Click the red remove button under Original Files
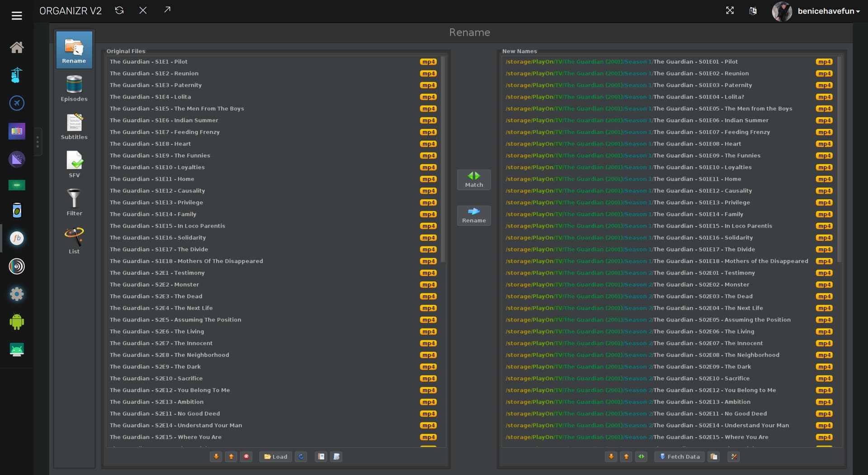The height and width of the screenshot is (475, 868). point(246,456)
